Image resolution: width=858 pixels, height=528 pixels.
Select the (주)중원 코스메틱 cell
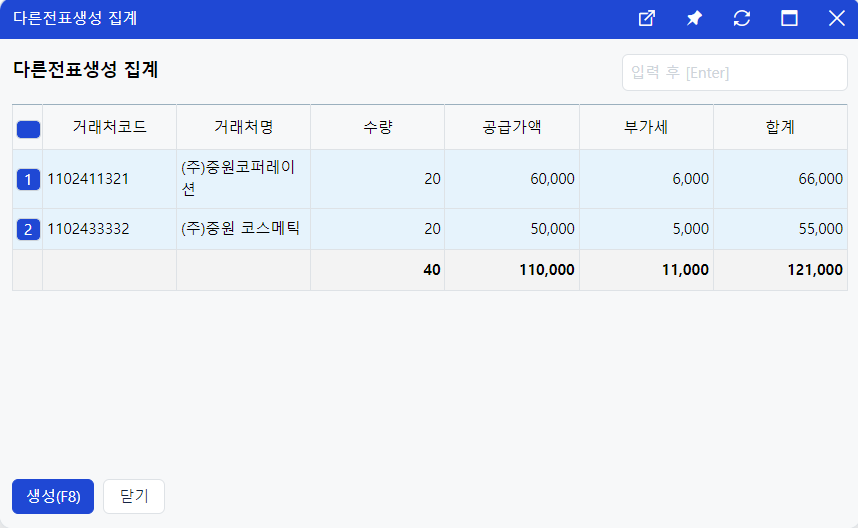(x=244, y=229)
